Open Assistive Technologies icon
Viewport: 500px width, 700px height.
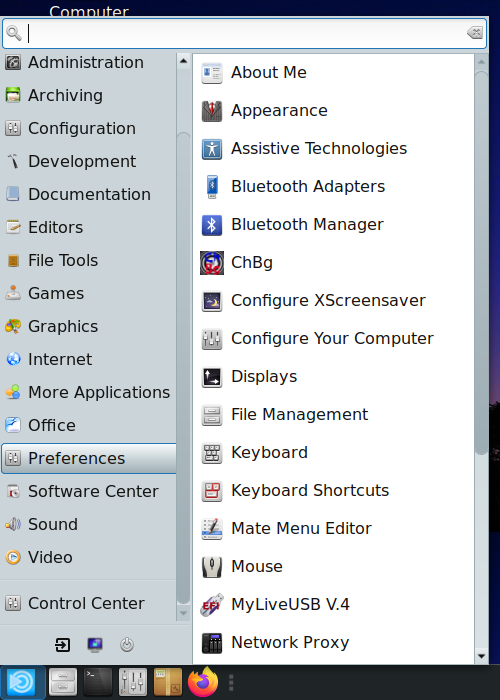pos(212,149)
